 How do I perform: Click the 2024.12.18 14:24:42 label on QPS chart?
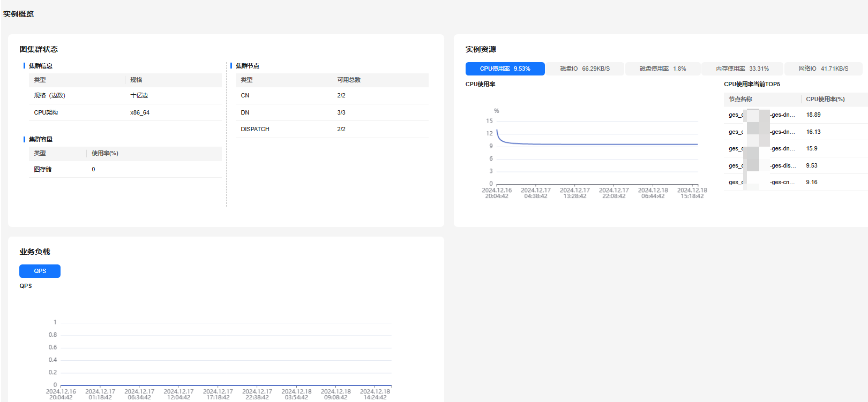click(x=375, y=395)
